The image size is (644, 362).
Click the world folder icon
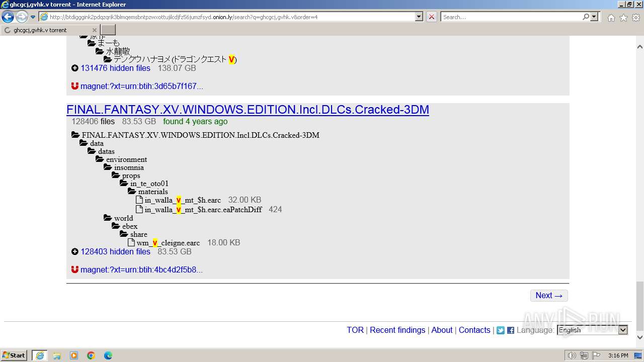108,218
